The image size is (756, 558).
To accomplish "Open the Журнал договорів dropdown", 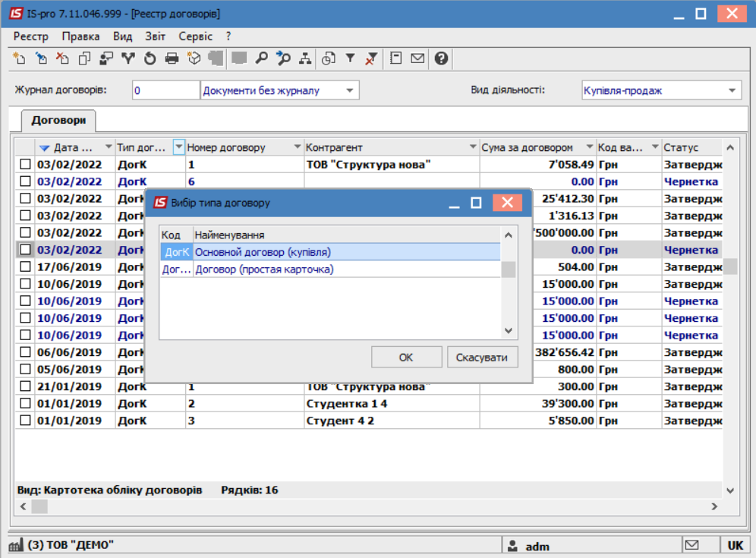I will click(x=350, y=90).
